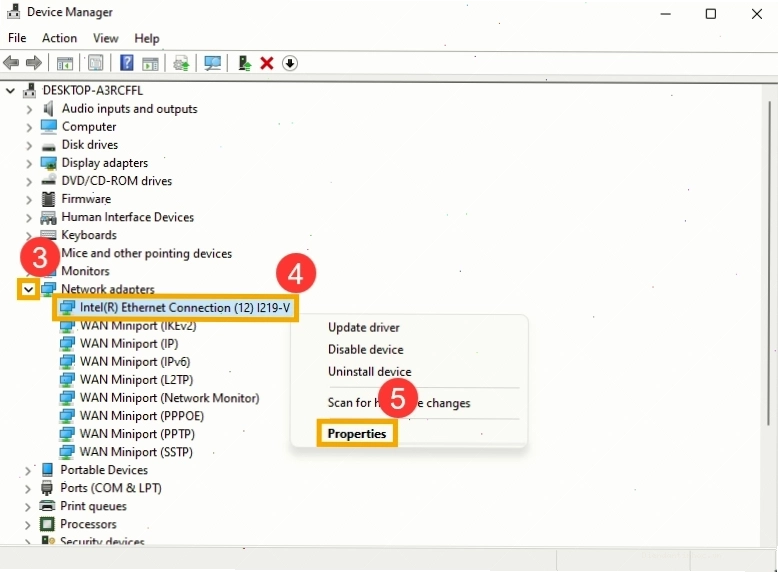
Task: Click the Ports (COM & LPT) icon
Action: (47, 488)
